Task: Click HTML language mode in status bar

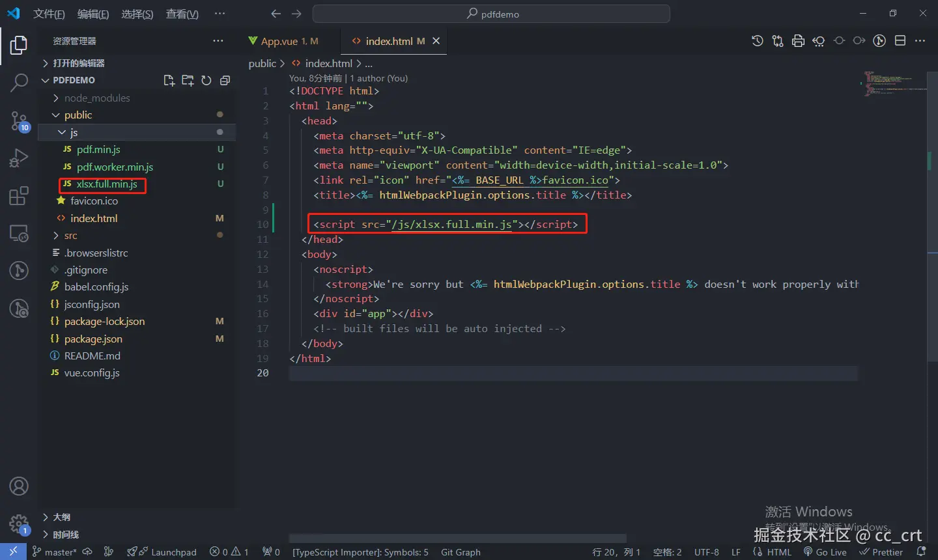Action: pyautogui.click(x=779, y=552)
